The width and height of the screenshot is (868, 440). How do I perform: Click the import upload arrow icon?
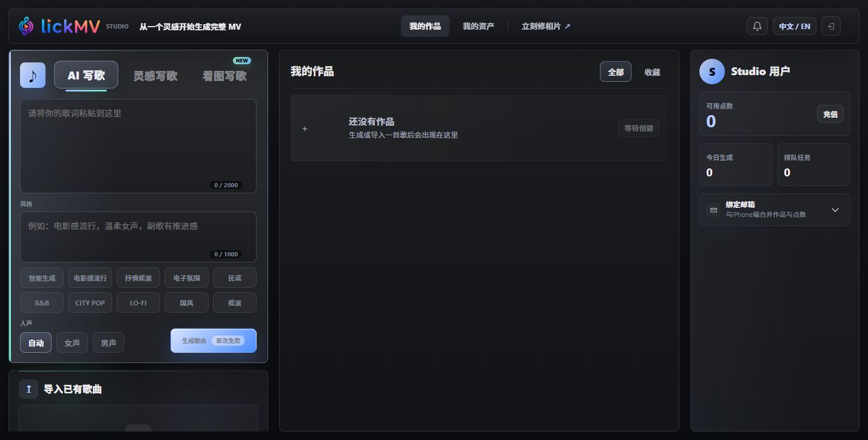29,389
